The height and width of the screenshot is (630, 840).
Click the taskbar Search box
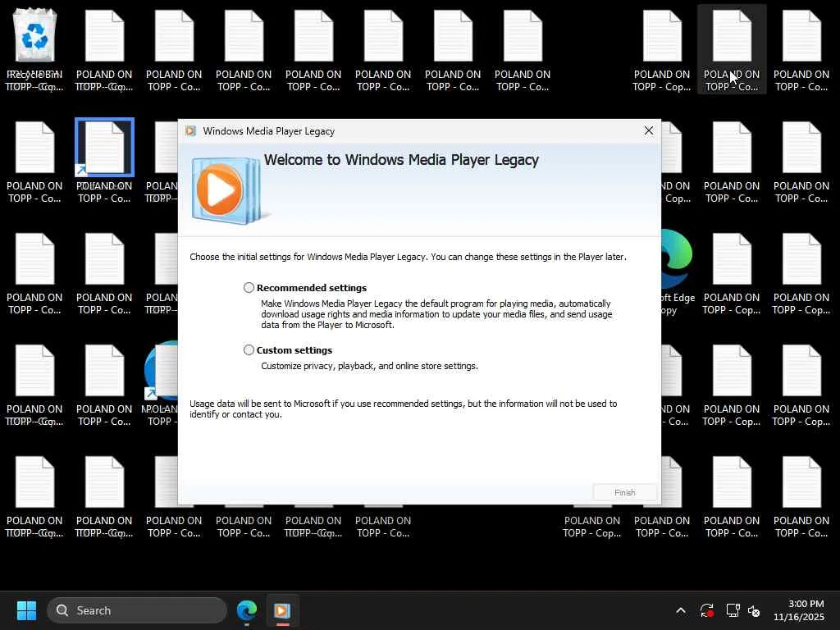point(137,610)
